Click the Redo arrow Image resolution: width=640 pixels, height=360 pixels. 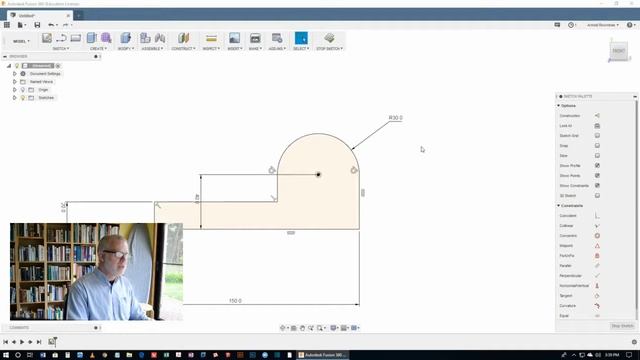(65, 25)
